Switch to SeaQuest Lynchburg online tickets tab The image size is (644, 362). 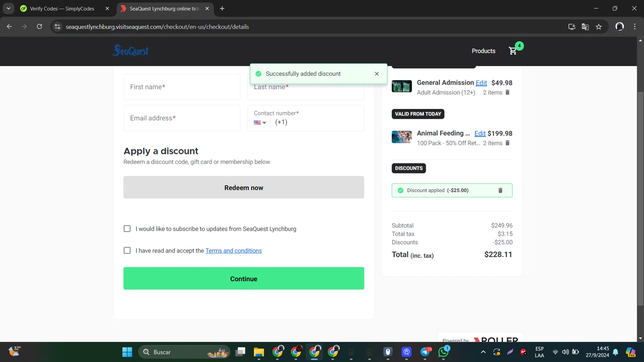tap(164, 9)
